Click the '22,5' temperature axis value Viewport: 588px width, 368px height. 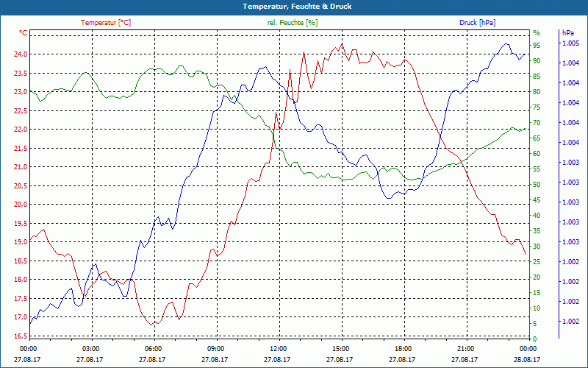pos(21,110)
